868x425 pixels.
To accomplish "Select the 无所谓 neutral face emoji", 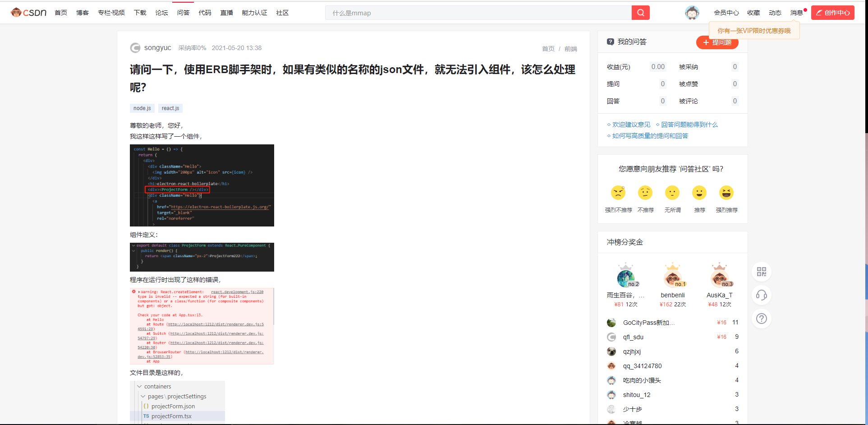I will pos(672,193).
